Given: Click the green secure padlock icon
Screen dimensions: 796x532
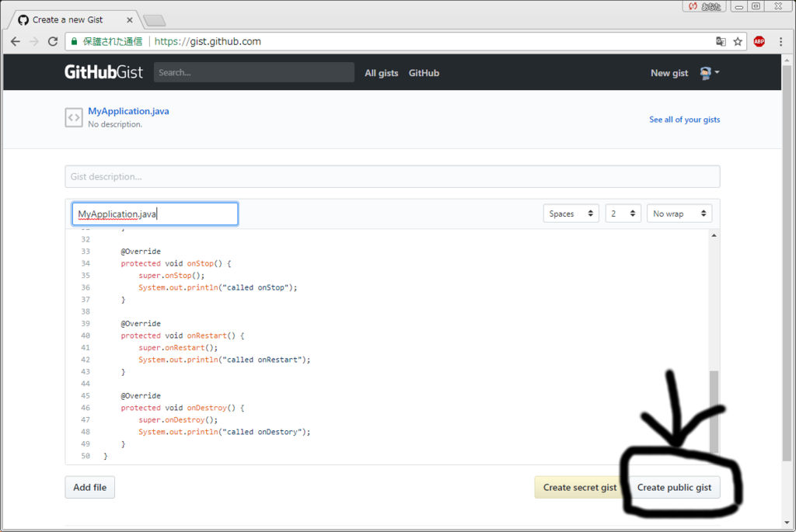Looking at the screenshot, I should coord(74,42).
